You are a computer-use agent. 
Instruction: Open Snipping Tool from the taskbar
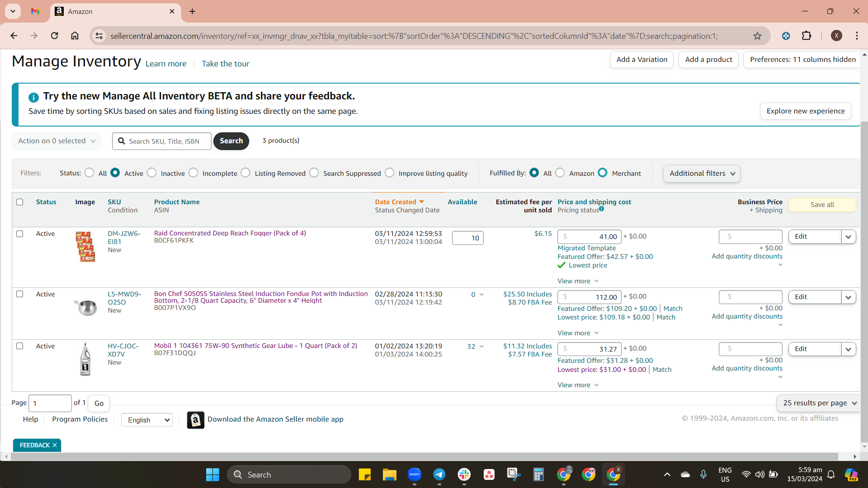point(514,474)
